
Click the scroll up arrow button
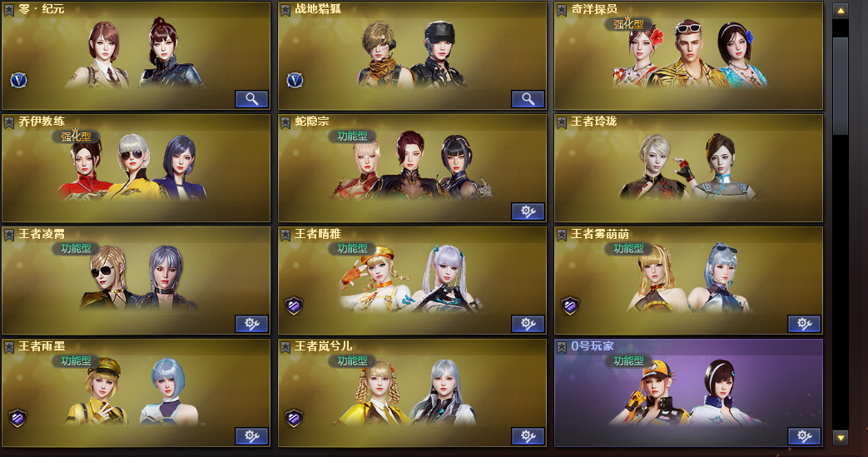tap(841, 11)
